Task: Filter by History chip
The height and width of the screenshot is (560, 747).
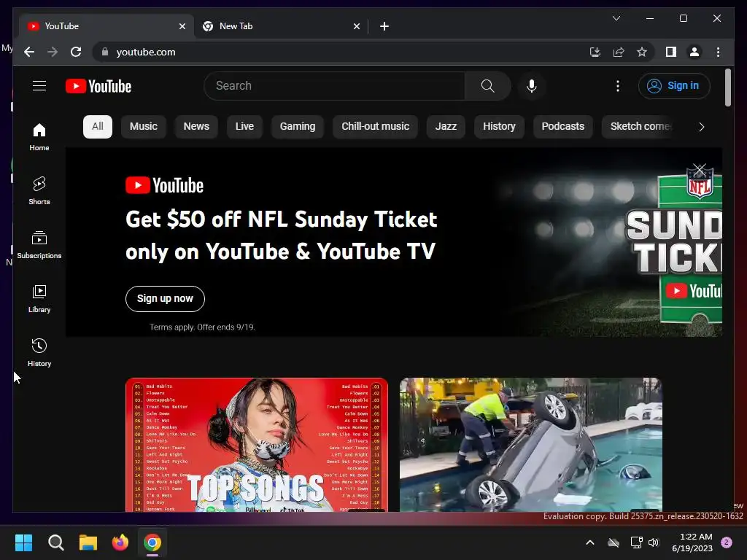Action: pos(499,127)
